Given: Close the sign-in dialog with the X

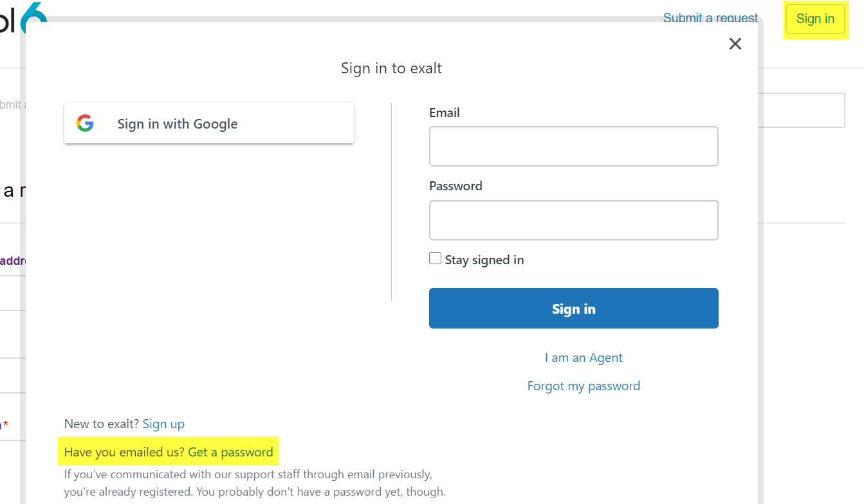Looking at the screenshot, I should (735, 44).
